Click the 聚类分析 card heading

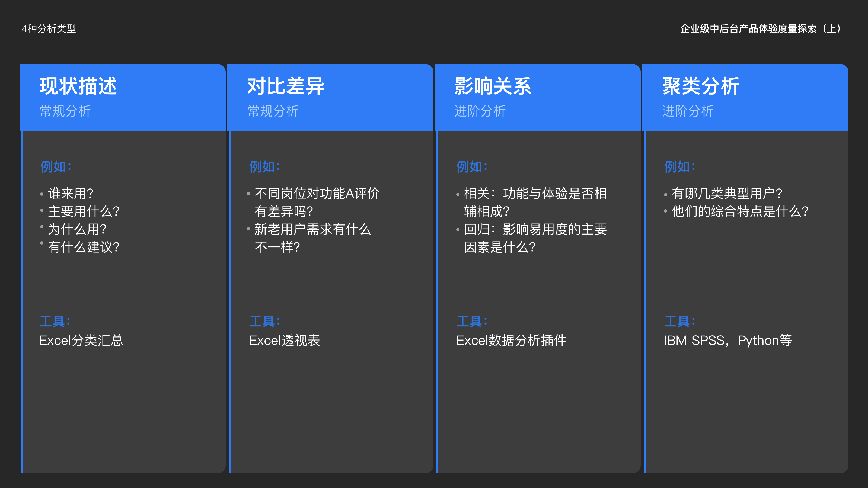[x=701, y=86]
